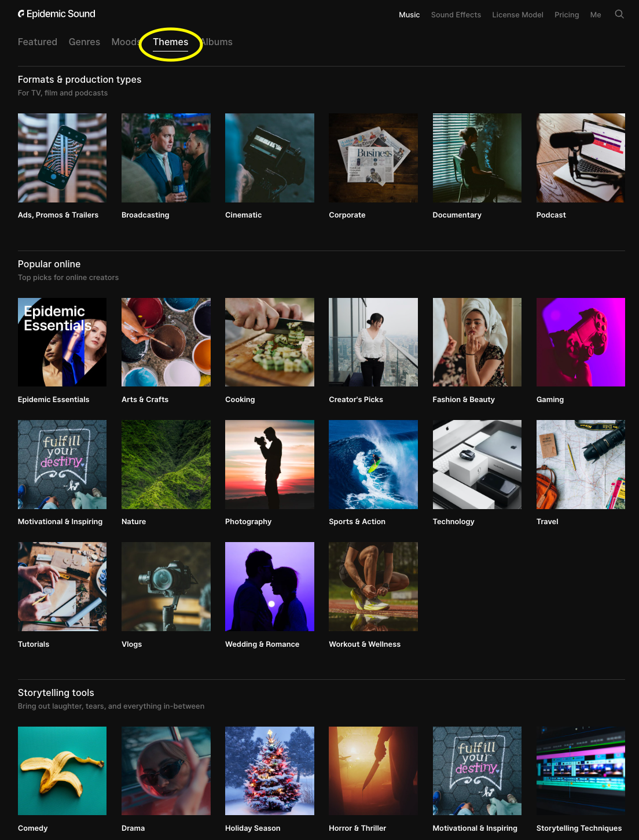Choose the Gaming controller thumbnail

[580, 342]
